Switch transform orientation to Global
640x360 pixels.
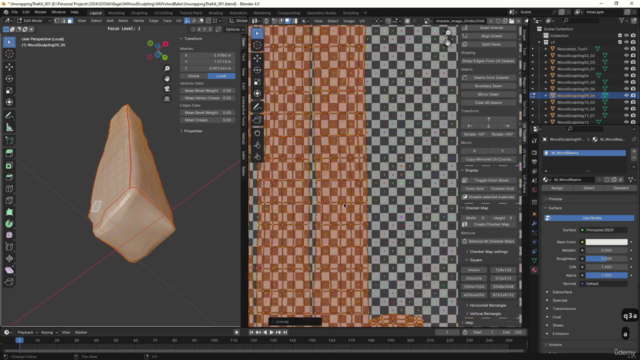(x=193, y=76)
